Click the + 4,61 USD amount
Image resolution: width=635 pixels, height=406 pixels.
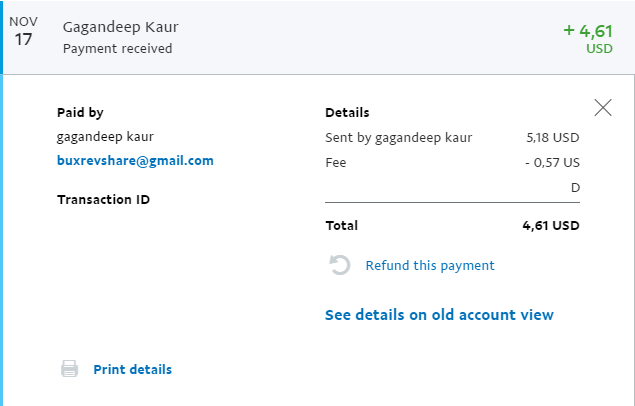pyautogui.click(x=588, y=38)
